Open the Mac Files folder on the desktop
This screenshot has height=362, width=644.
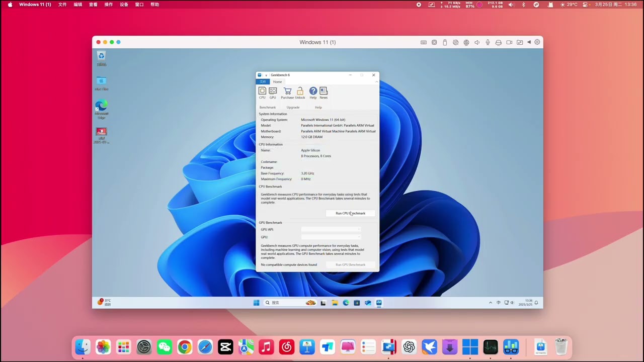click(102, 83)
